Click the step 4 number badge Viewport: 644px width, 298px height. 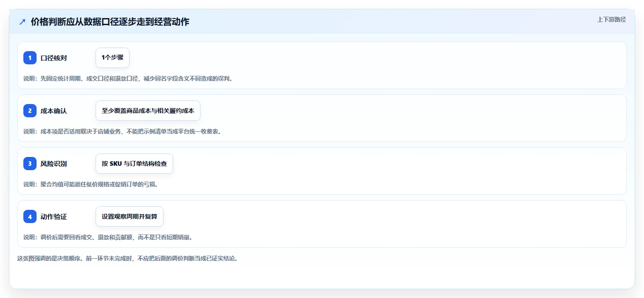30,216
